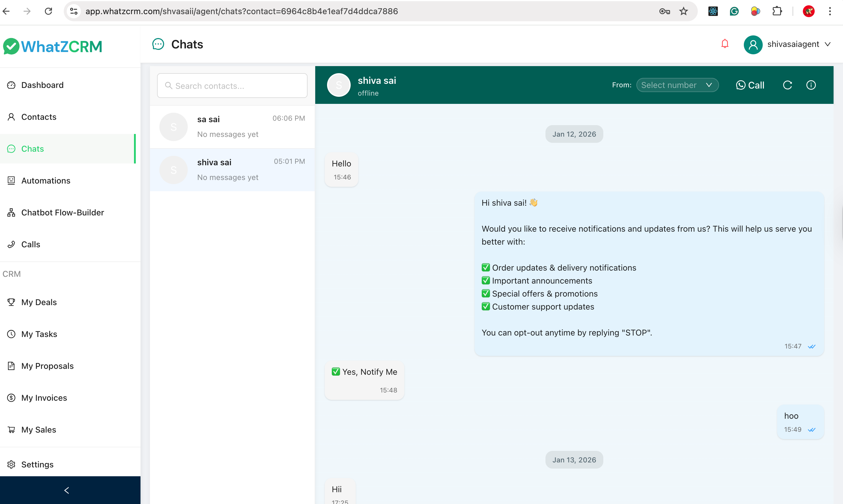This screenshot has width=843, height=504.
Task: Open My Deals trophy item
Action: click(39, 302)
